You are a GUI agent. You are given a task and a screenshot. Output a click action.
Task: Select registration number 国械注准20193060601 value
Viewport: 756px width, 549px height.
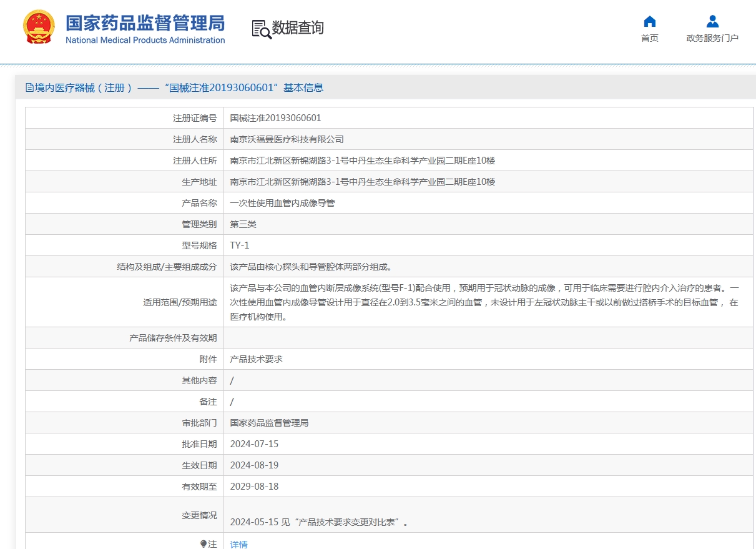point(275,118)
